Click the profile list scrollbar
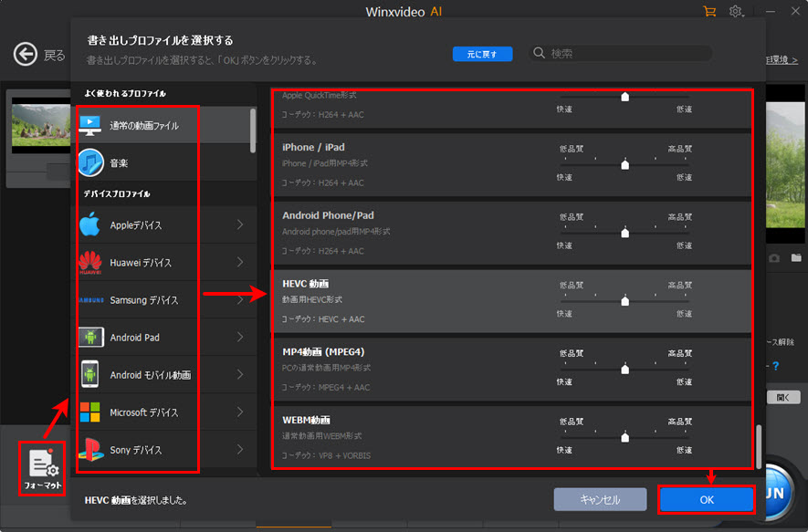808x532 pixels. pos(759,446)
